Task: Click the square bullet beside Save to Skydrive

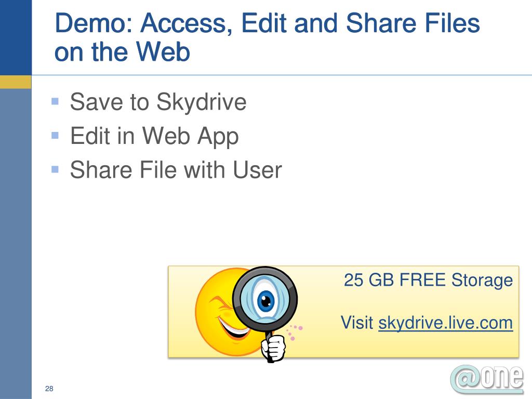Action: coord(55,101)
